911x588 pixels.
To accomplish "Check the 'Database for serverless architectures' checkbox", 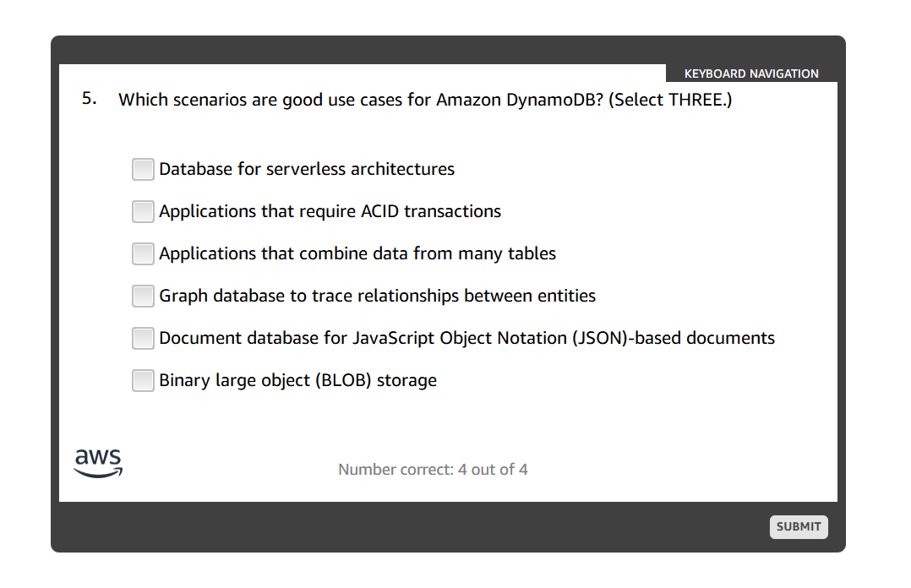I will [142, 169].
